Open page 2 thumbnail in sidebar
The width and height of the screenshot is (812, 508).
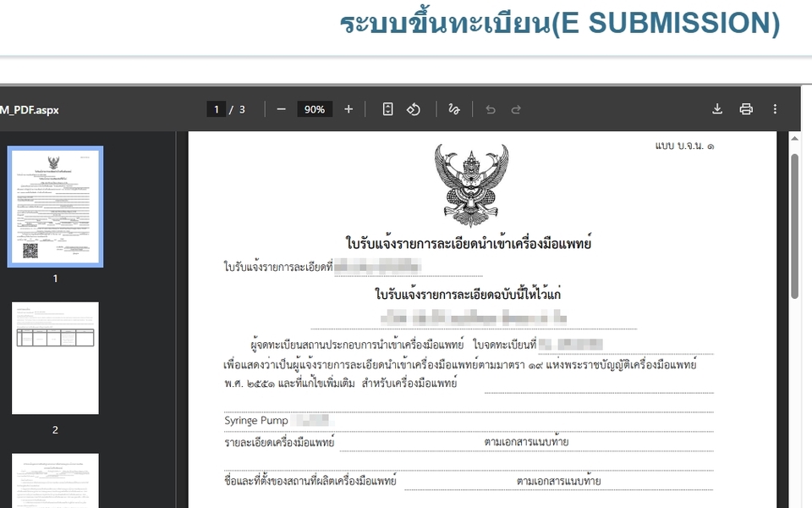coord(56,358)
